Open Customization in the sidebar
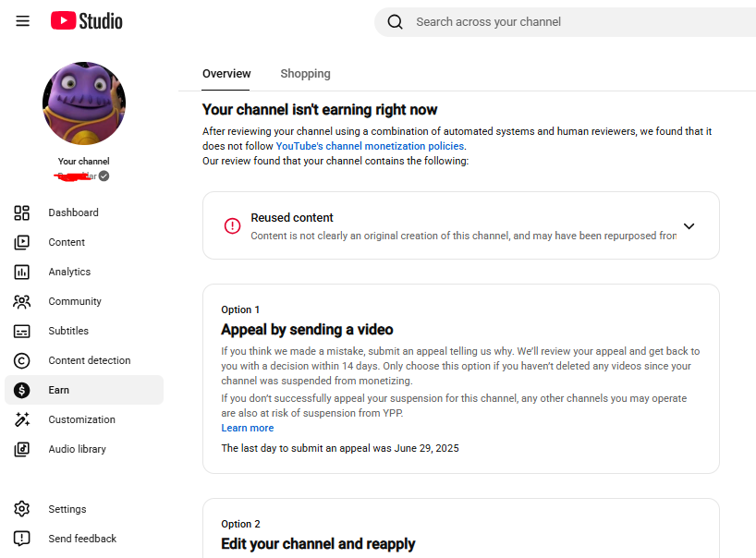756x558 pixels. (x=84, y=419)
